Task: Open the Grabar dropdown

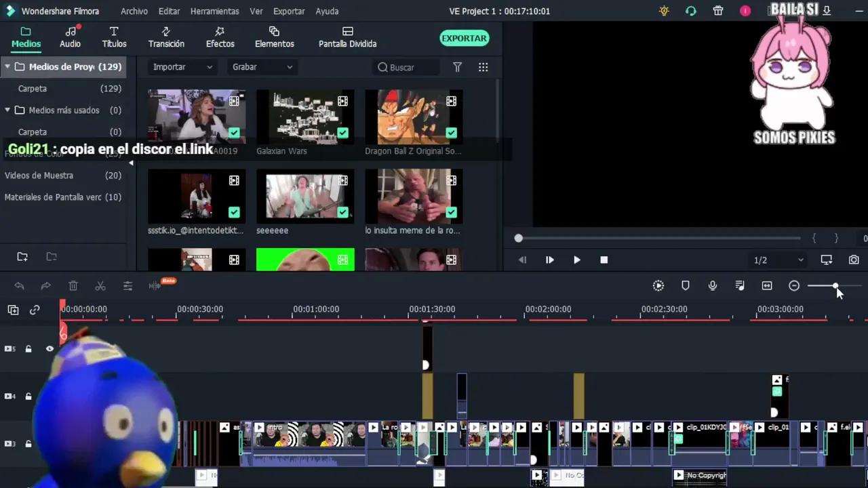Action: (x=262, y=67)
